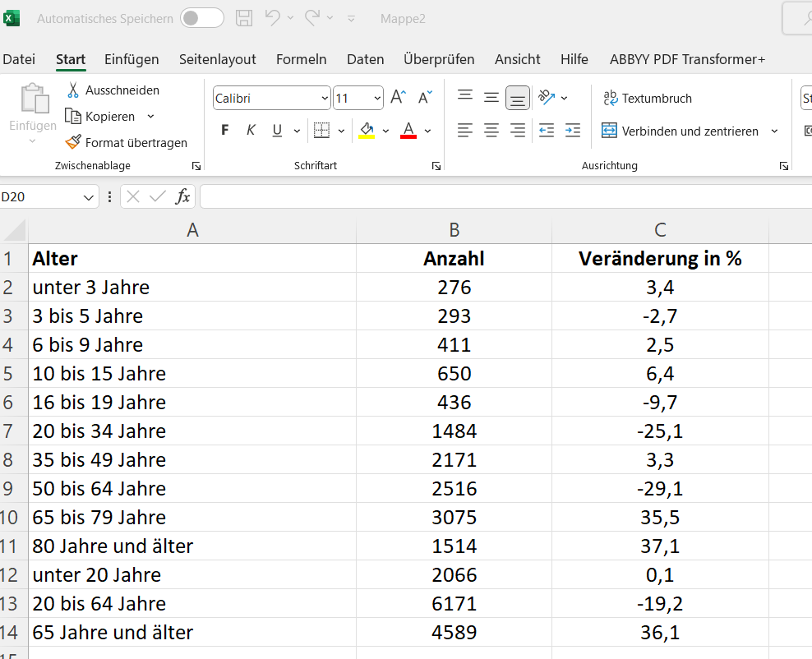The height and width of the screenshot is (659, 812).
Task: Click Verbinden und zentrieren button
Action: click(x=681, y=131)
